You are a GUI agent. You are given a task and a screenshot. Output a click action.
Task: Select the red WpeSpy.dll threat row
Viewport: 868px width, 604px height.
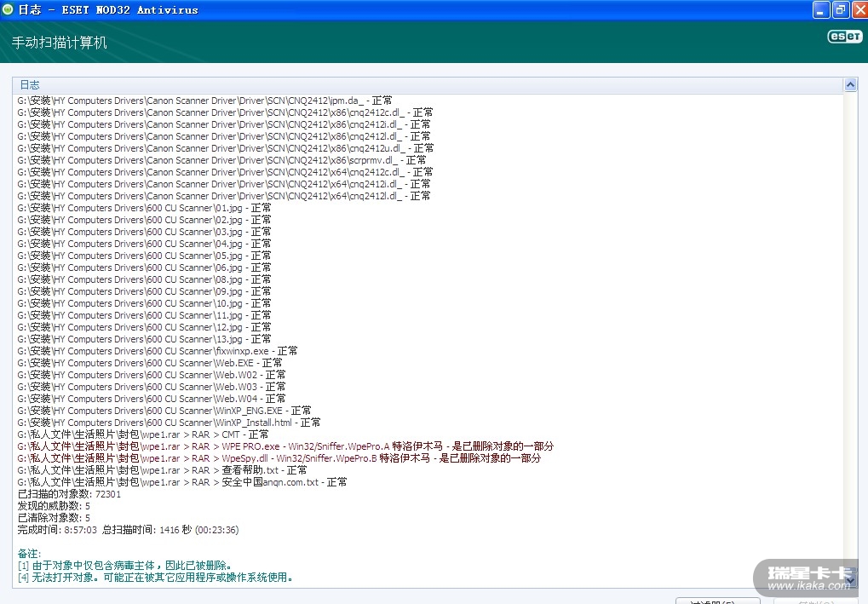(x=279, y=458)
